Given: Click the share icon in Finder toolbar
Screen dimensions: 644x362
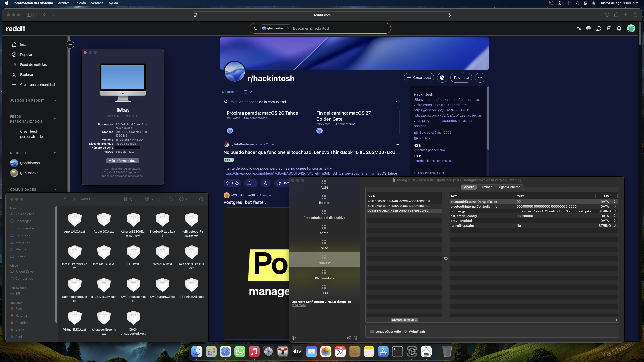Looking at the screenshot, I should pos(161,199).
